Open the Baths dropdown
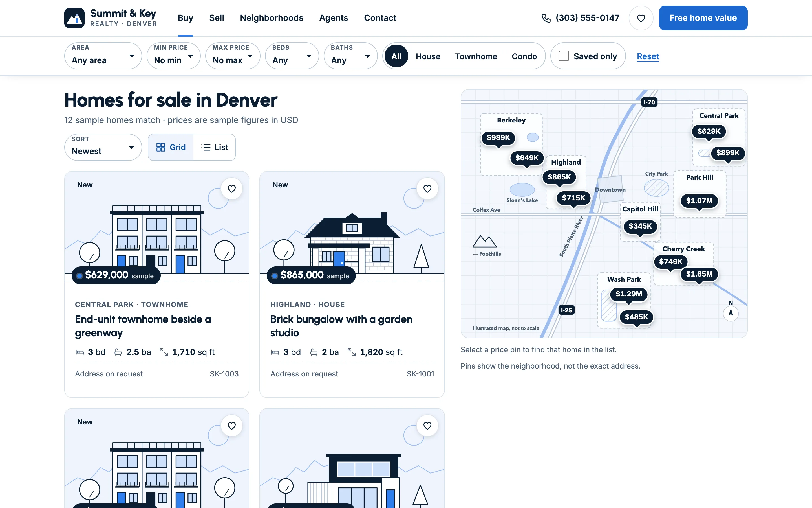This screenshot has height=508, width=812. tap(351, 56)
